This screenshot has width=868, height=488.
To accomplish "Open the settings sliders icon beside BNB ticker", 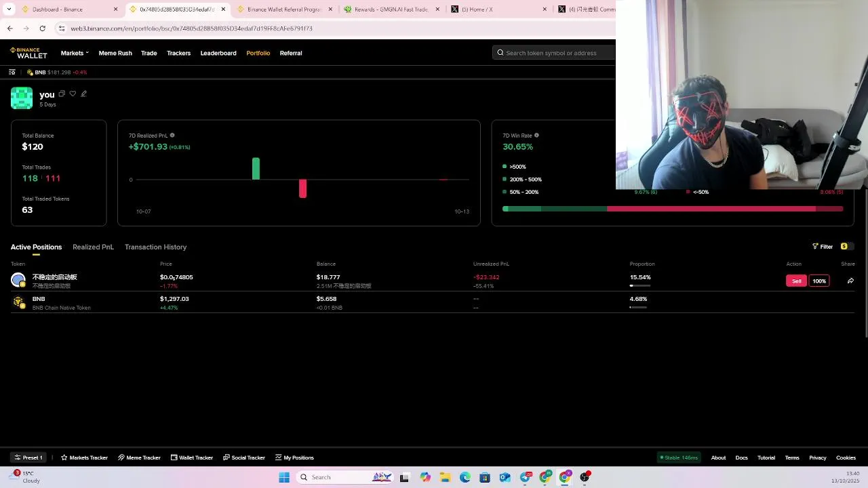I will click(12, 72).
